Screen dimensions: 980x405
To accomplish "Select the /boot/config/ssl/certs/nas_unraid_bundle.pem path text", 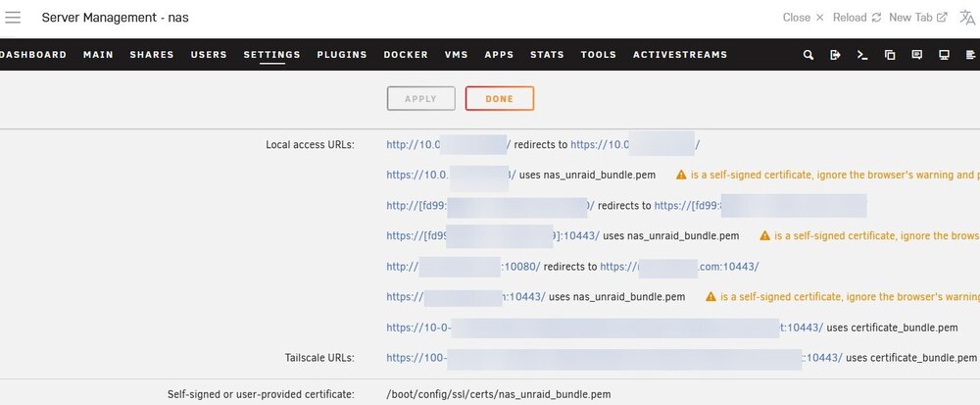I will [499, 394].
